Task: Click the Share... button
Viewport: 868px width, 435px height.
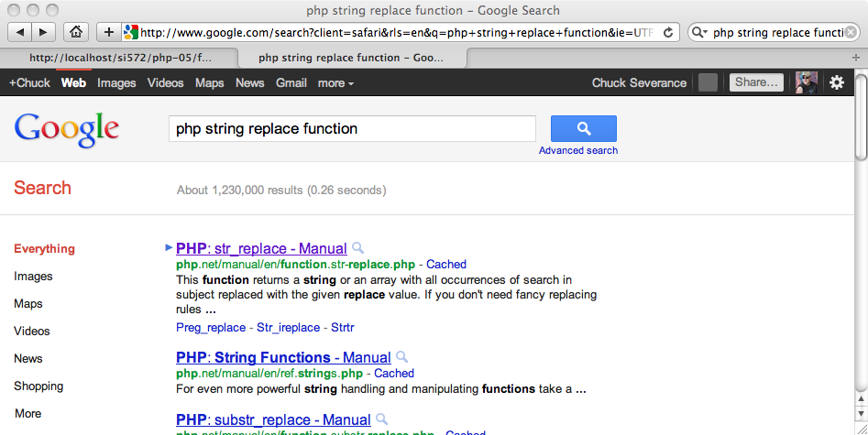Action: (x=756, y=82)
